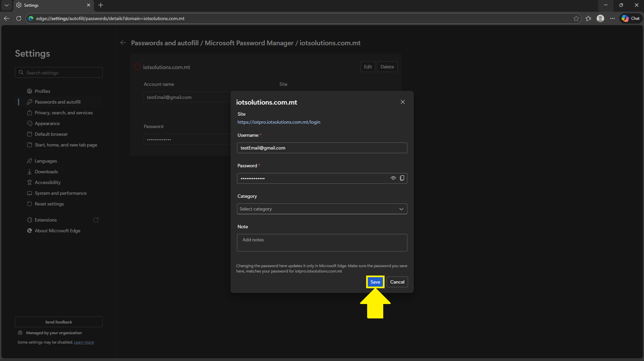Click the iotsolutions.com.mt site favicon circle
The width and height of the screenshot is (644, 361).
click(137, 67)
